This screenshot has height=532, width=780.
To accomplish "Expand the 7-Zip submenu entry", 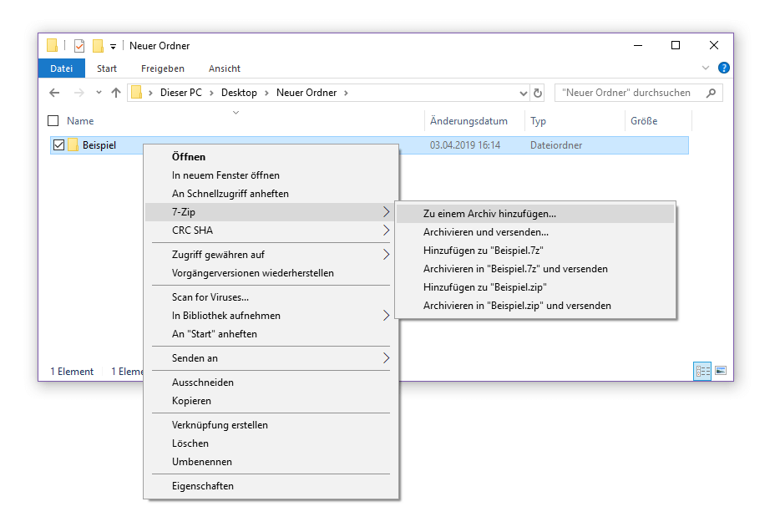I will click(271, 212).
